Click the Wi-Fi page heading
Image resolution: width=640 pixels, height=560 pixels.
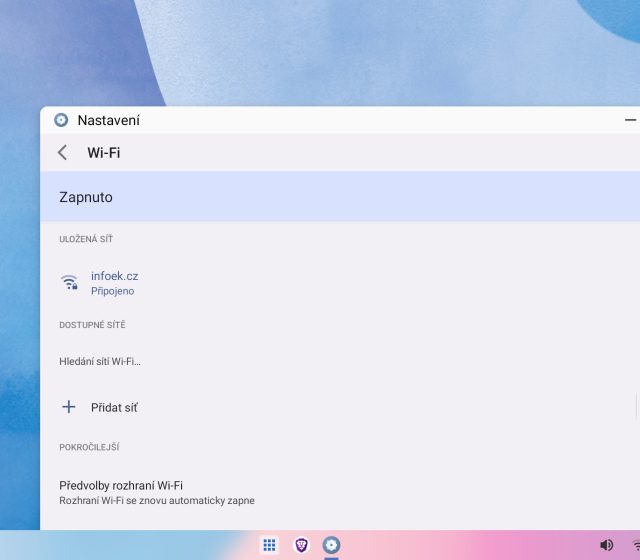click(x=104, y=153)
